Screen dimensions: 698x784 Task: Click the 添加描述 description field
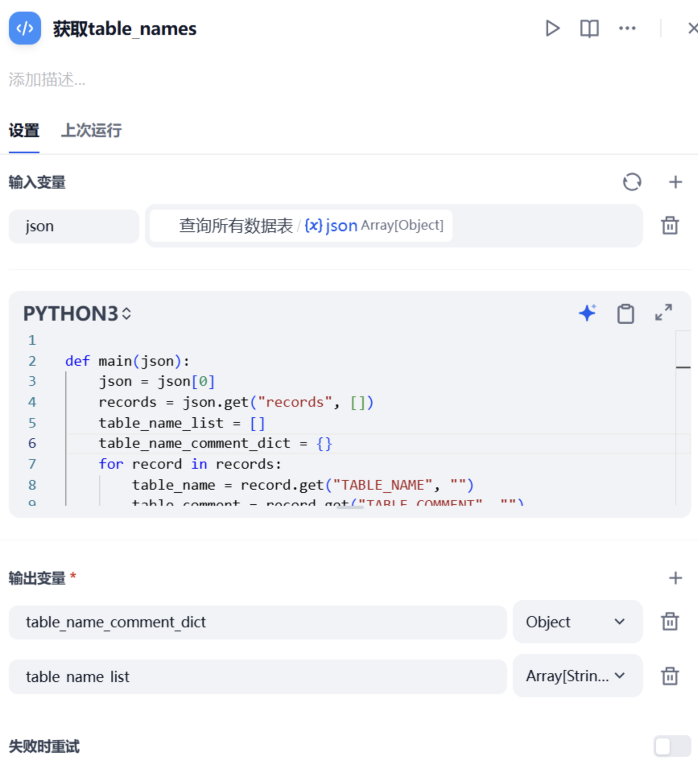(x=47, y=80)
